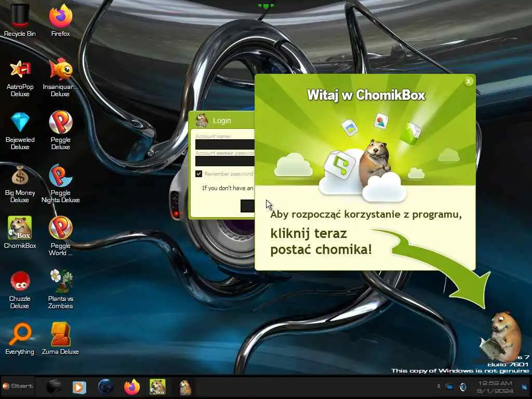Click the network tray icon
532x399 pixels.
pos(449,387)
